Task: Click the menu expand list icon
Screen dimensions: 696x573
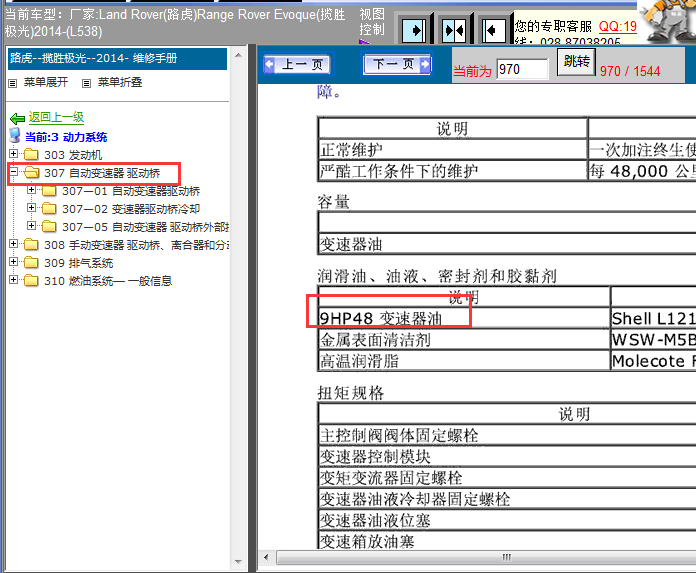Action: (x=12, y=83)
